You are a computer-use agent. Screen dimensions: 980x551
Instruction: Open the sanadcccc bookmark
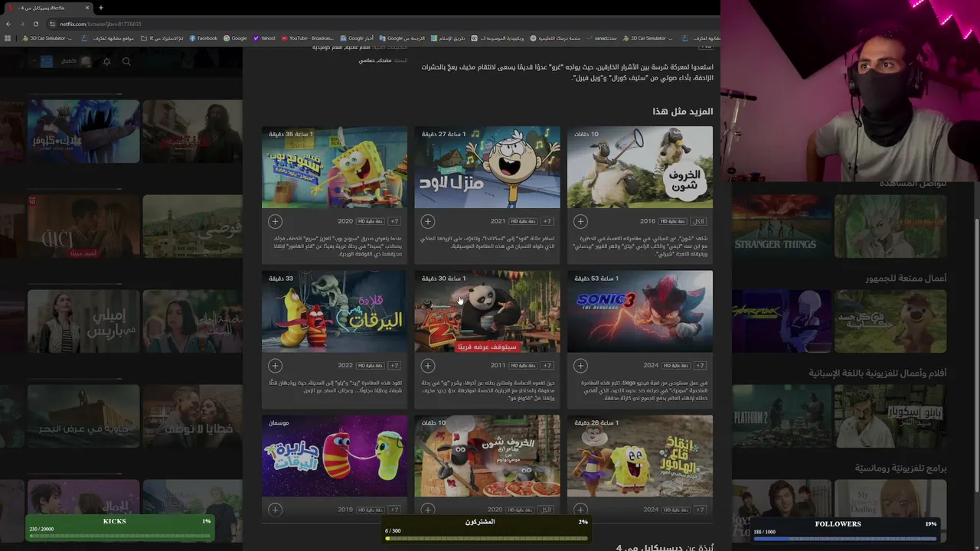tap(601, 38)
